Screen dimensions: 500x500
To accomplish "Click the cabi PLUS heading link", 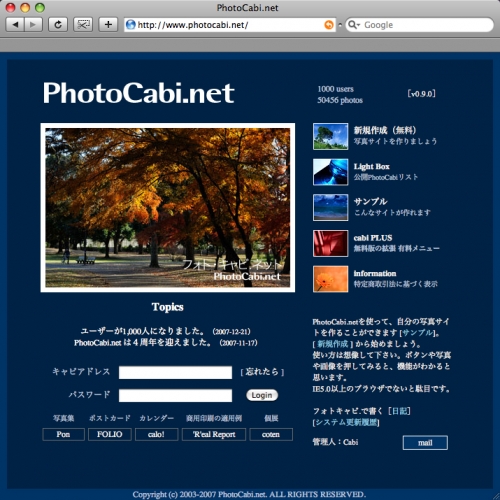I will 373,238.
